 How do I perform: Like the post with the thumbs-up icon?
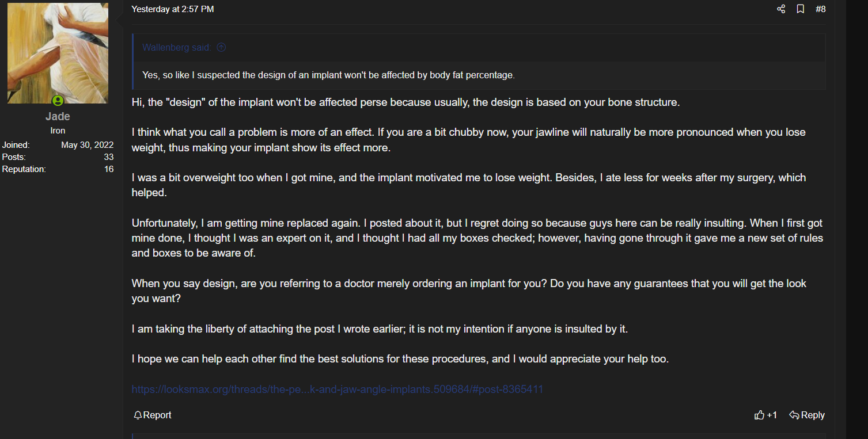pos(759,415)
